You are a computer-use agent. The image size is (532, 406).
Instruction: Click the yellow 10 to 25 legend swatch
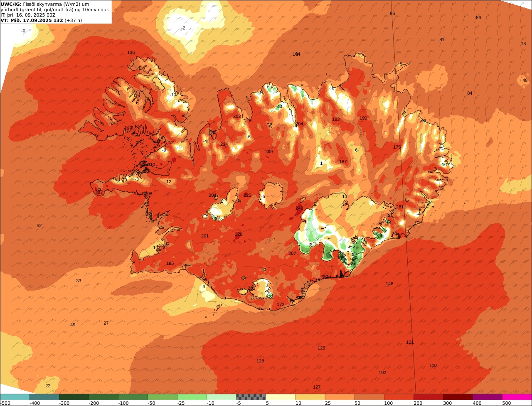pyautogui.click(x=310, y=397)
